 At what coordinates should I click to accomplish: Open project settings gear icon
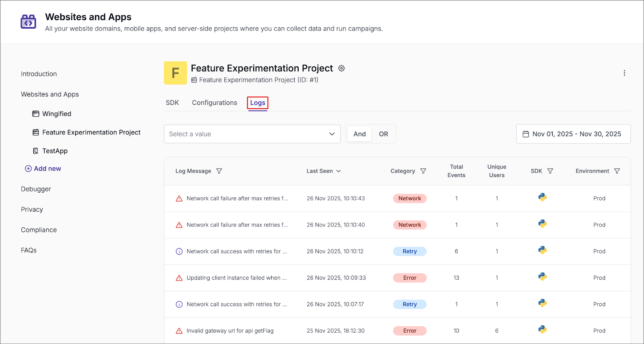pos(341,68)
